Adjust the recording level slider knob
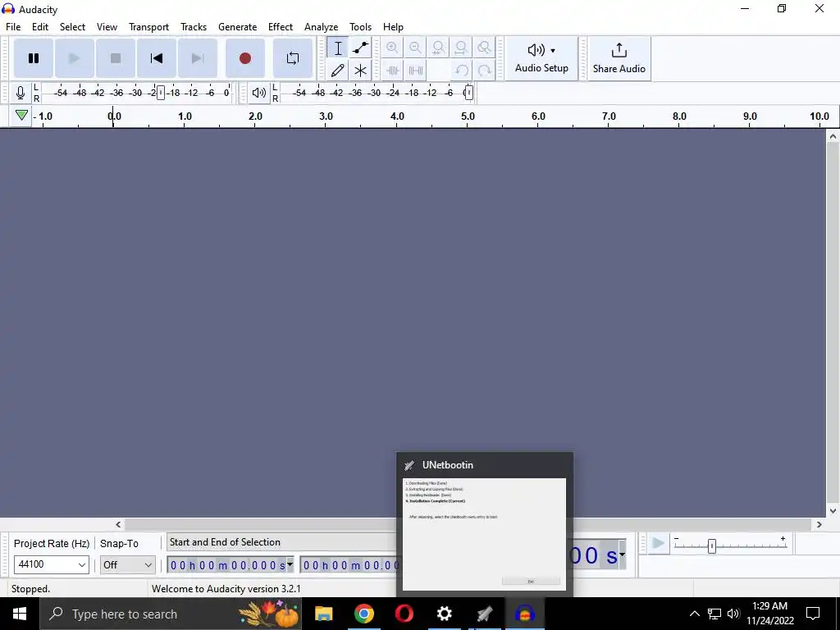Screen dimensions: 840x630 click(x=161, y=93)
